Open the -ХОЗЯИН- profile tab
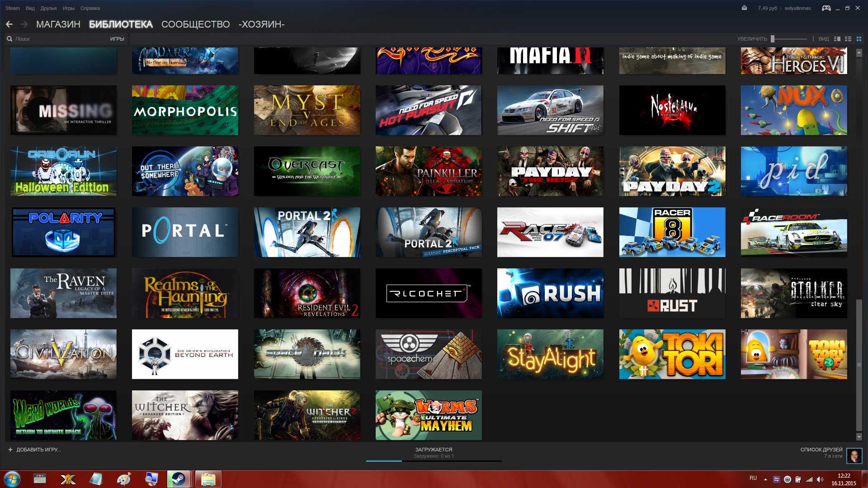The height and width of the screenshot is (488, 868). click(x=261, y=24)
